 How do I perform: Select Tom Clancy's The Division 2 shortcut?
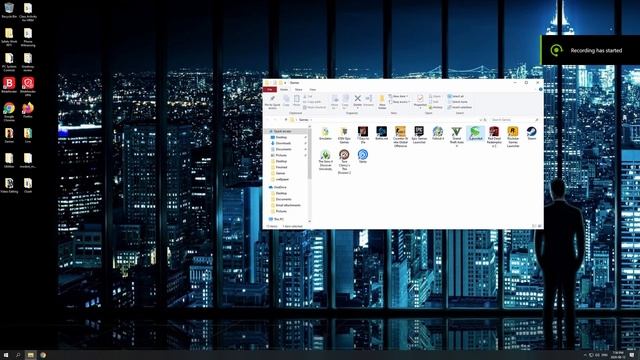pos(344,161)
